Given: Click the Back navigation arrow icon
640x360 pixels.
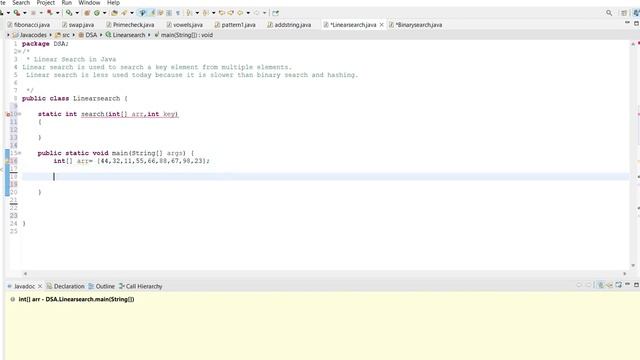Looking at the screenshot, I should click(x=240, y=13).
